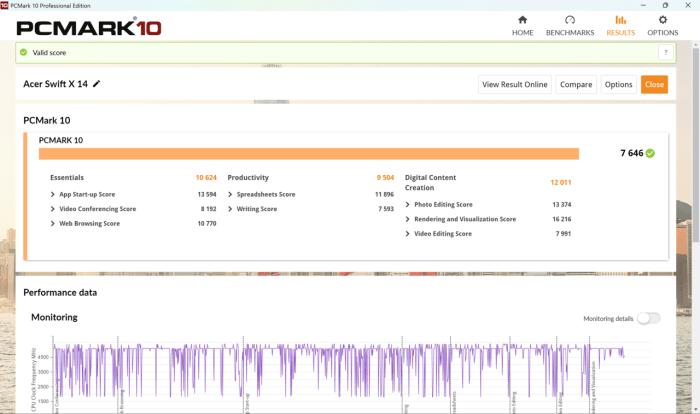Click the Essentials score 10 624
The height and width of the screenshot is (414, 700).
pyautogui.click(x=206, y=177)
